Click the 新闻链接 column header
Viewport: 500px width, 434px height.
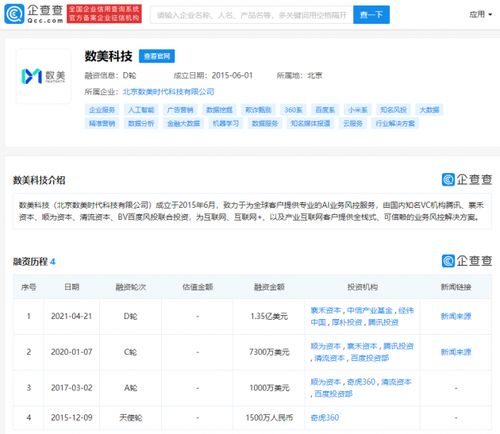point(456,287)
